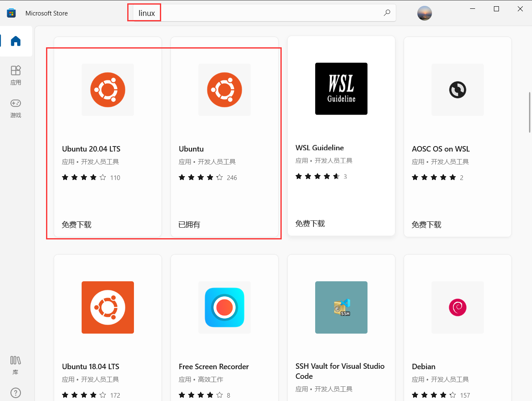Screen dimensions: 532x401
Task: Click the SSH Vault for Visual Studio Code icon
Action: 341,307
